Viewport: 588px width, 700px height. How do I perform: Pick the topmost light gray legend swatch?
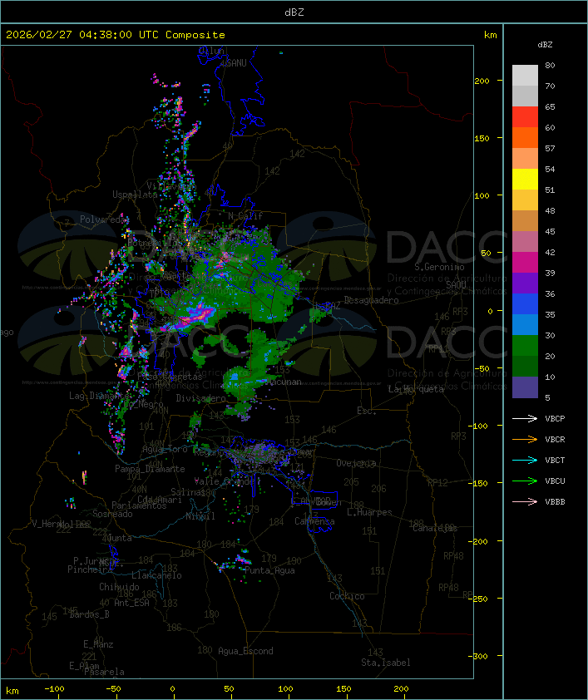(525, 76)
